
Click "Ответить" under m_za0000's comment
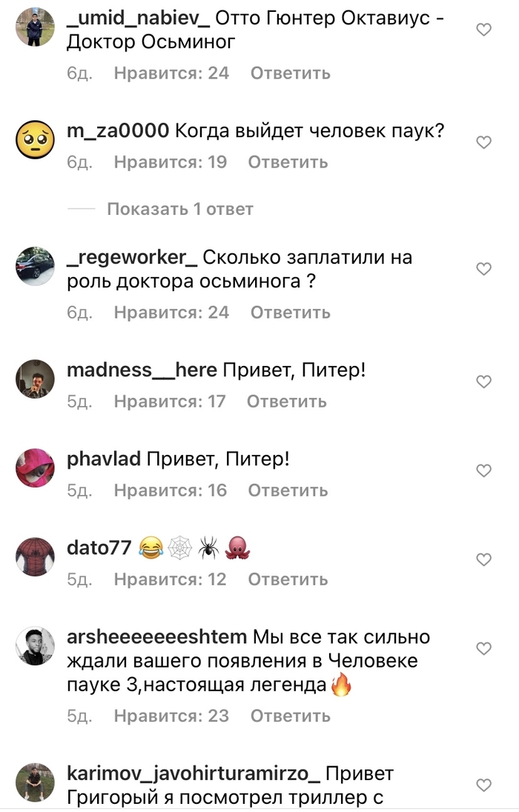(x=288, y=162)
